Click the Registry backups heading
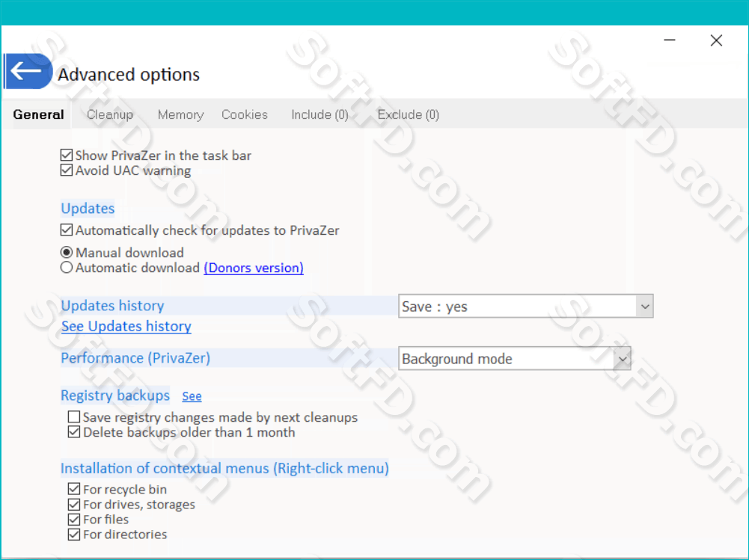749x560 pixels. [115, 396]
